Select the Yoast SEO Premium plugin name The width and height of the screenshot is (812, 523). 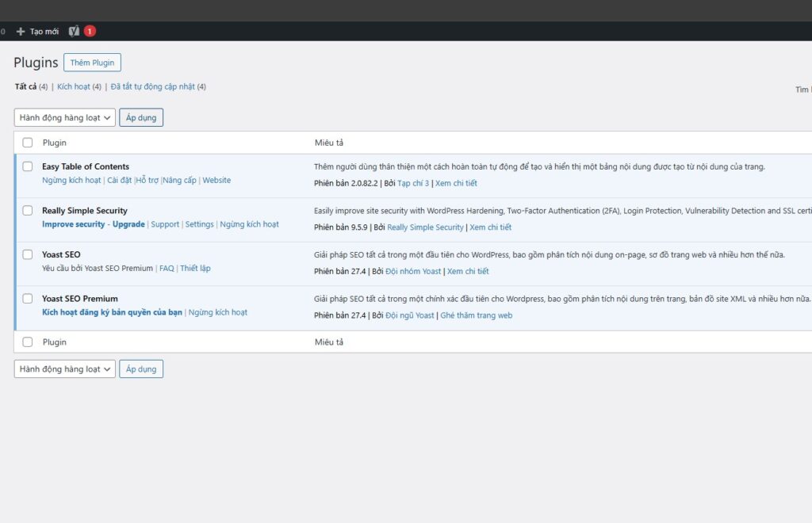[x=80, y=299]
